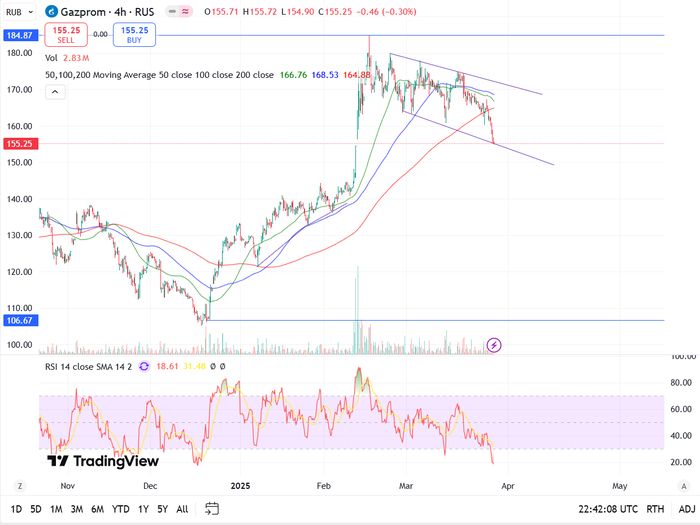Screen dimensions: 700x525
Task: Click the RSI value 18.61
Action: (167, 367)
